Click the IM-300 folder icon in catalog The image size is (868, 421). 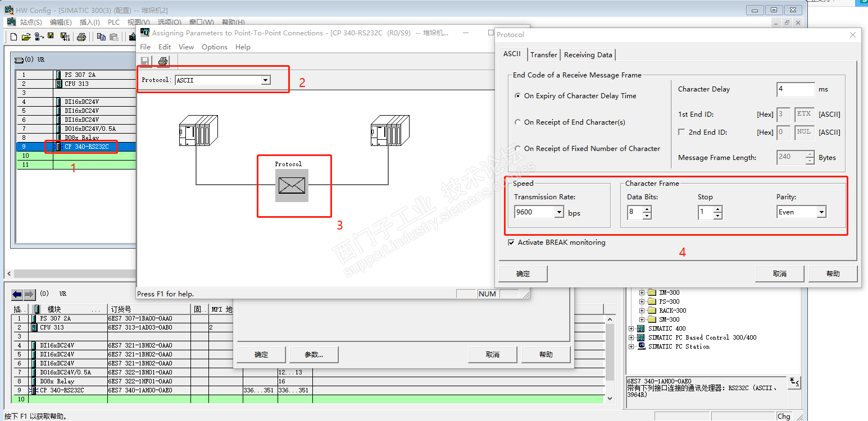[x=652, y=292]
